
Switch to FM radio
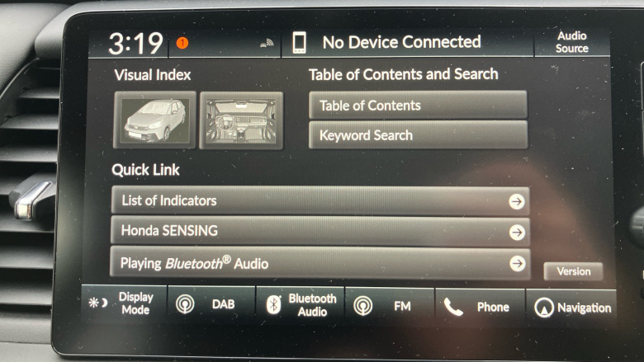tap(390, 306)
